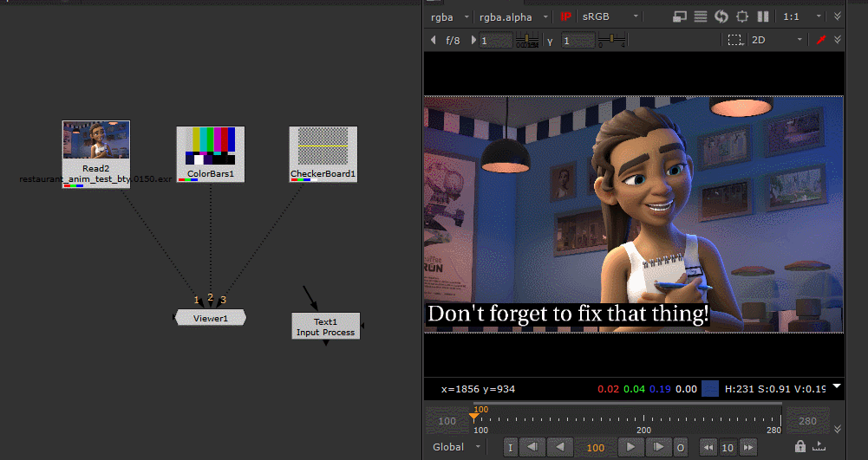Step forward one frame

658,447
